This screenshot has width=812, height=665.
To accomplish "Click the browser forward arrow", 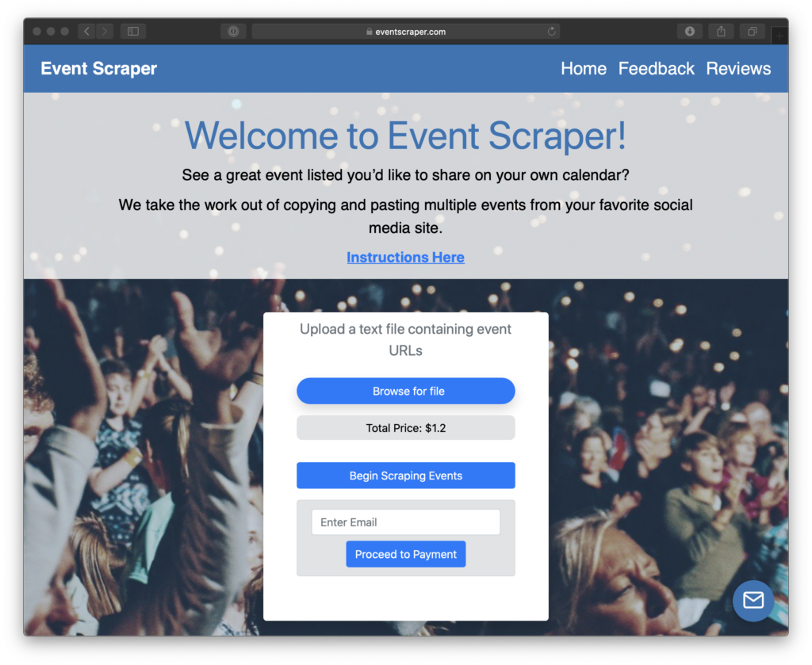I will click(x=105, y=32).
